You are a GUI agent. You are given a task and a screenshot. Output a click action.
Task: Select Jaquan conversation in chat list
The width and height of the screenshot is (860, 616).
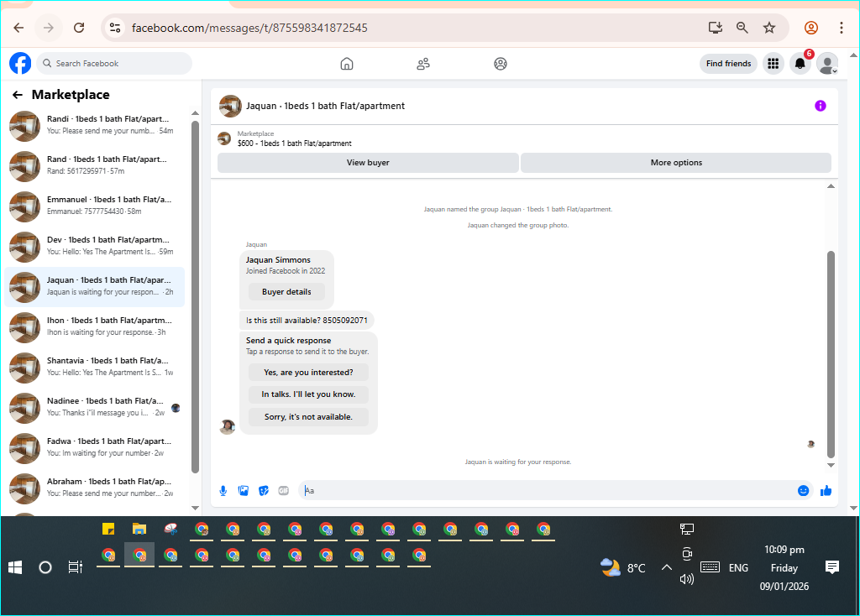point(94,287)
